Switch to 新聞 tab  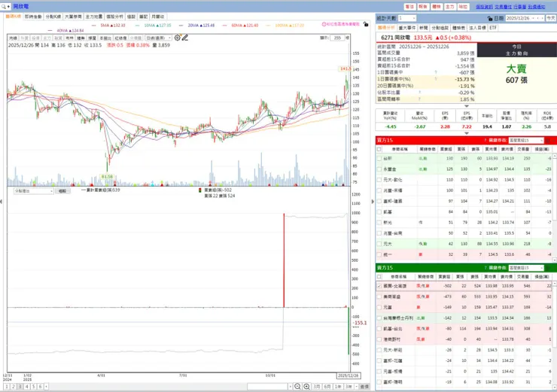pyautogui.click(x=424, y=28)
